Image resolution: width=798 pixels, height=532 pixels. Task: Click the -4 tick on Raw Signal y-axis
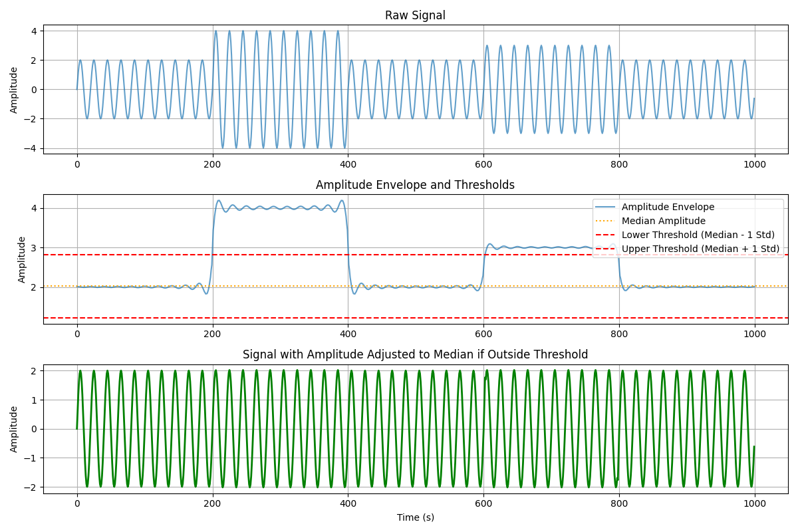coord(32,148)
